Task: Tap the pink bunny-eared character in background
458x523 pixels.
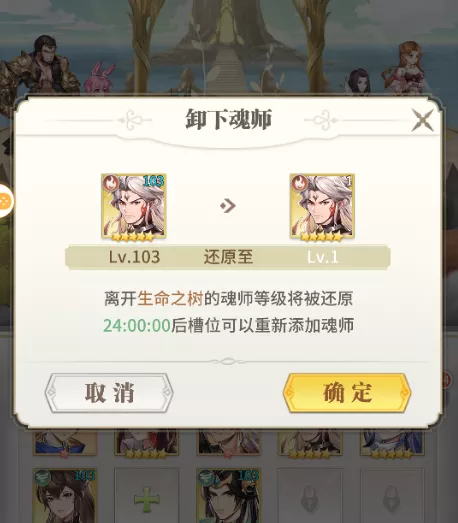Action: [99, 77]
